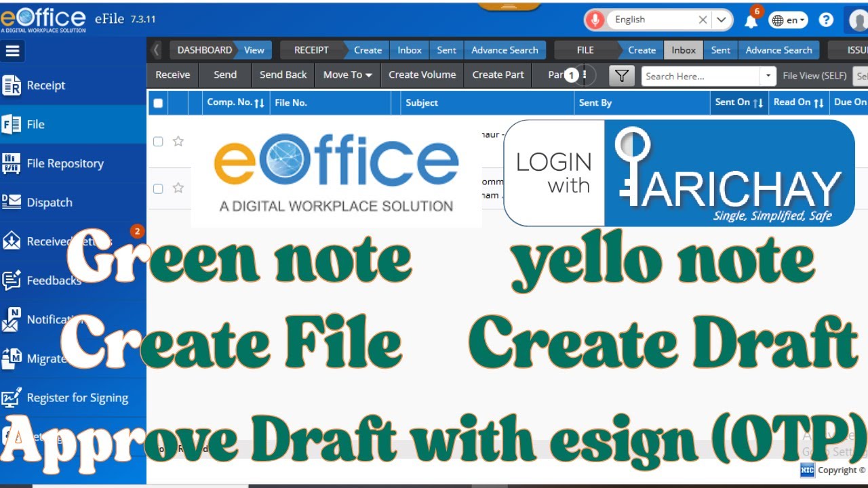This screenshot has height=488, width=868.
Task: Tick the select-all header checkbox
Action: (x=158, y=103)
